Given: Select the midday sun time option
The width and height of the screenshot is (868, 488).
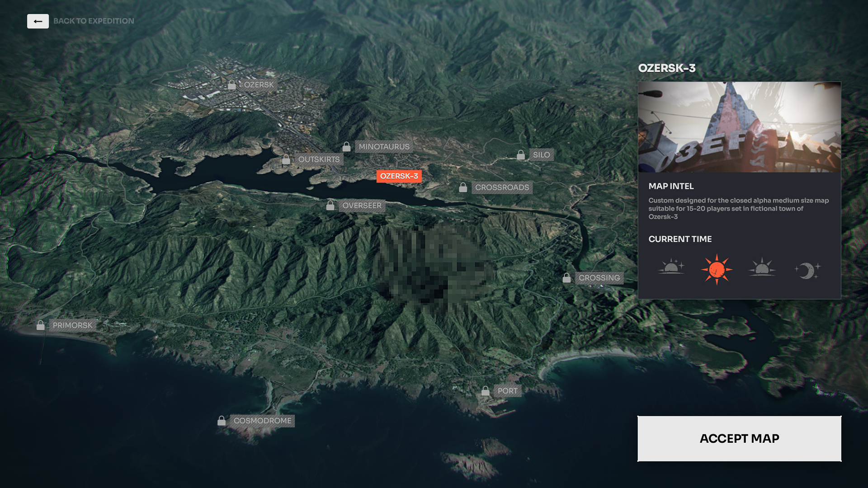Looking at the screenshot, I should pyautogui.click(x=717, y=270).
